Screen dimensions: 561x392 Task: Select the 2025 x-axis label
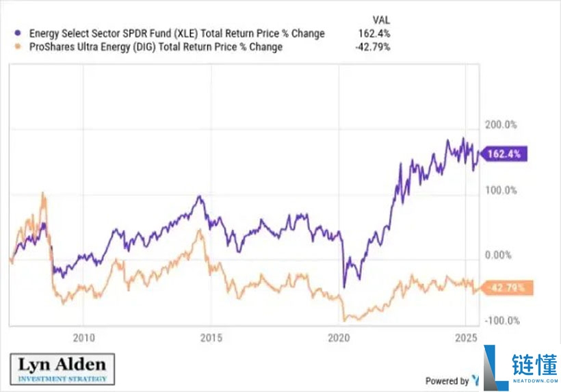465,337
